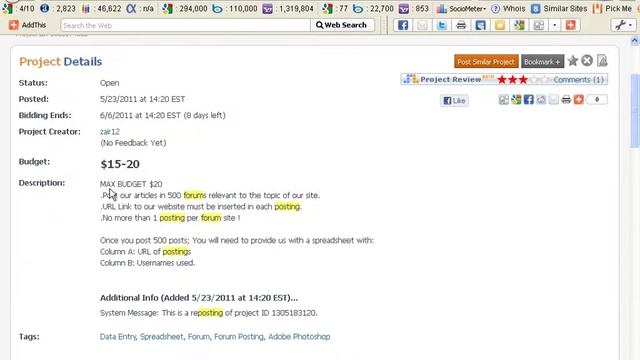
Task: Open the SocioMeter dropdown
Action: pos(462,9)
